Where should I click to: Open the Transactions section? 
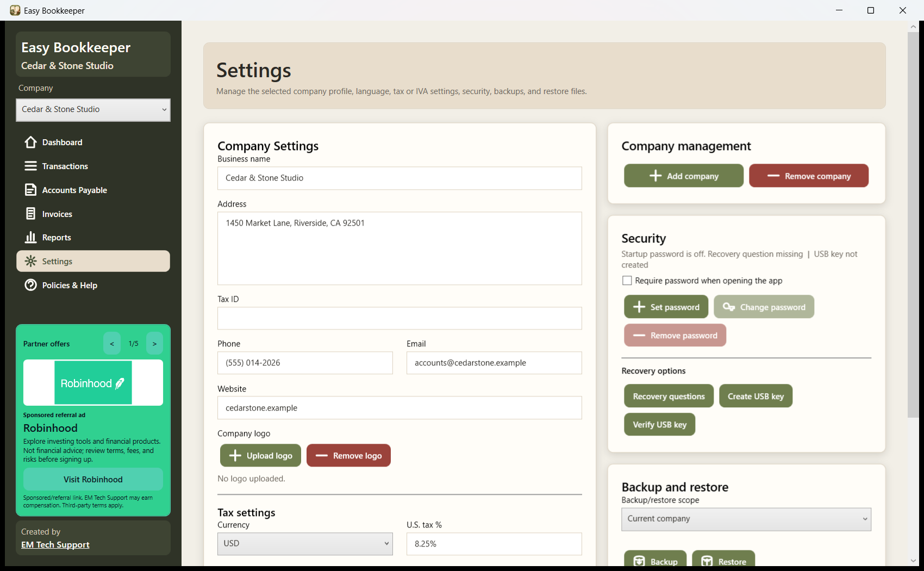[93, 166]
